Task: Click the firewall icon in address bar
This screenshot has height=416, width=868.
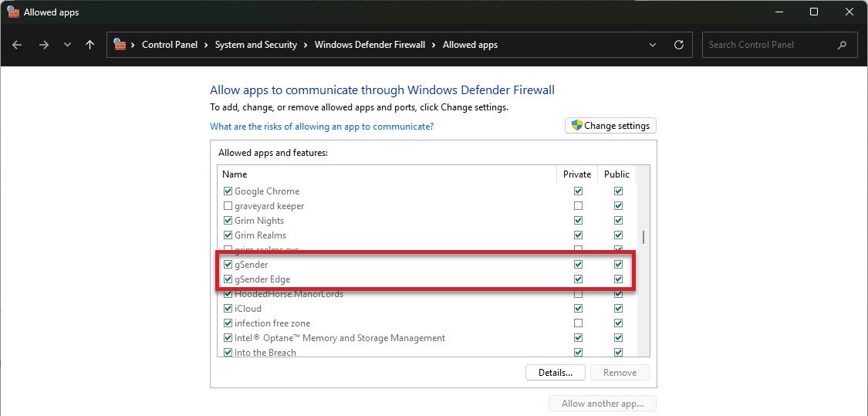Action: click(120, 45)
